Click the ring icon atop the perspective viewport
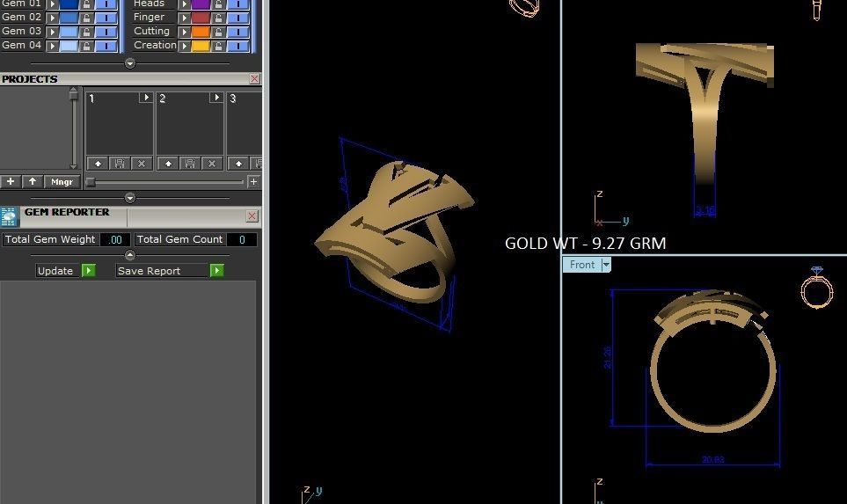Screen dimensions: 847x504 coord(524,7)
